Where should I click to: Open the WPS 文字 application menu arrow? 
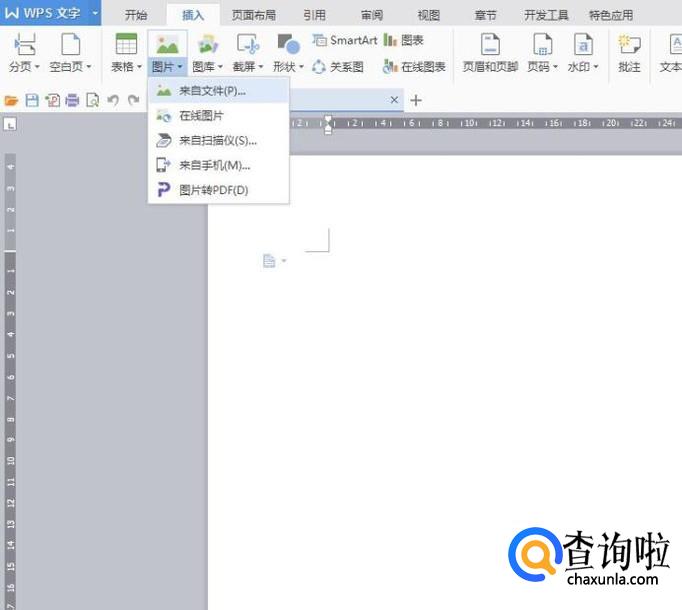[94, 14]
